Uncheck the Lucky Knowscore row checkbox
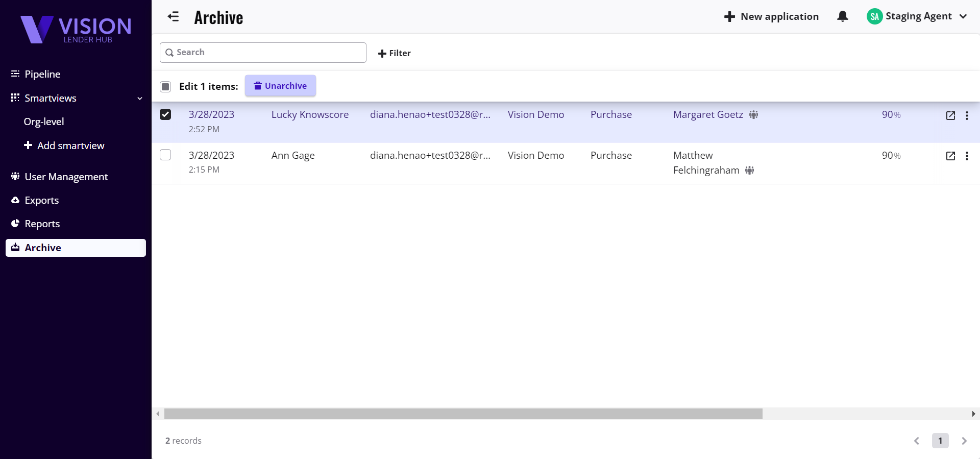 tap(165, 114)
